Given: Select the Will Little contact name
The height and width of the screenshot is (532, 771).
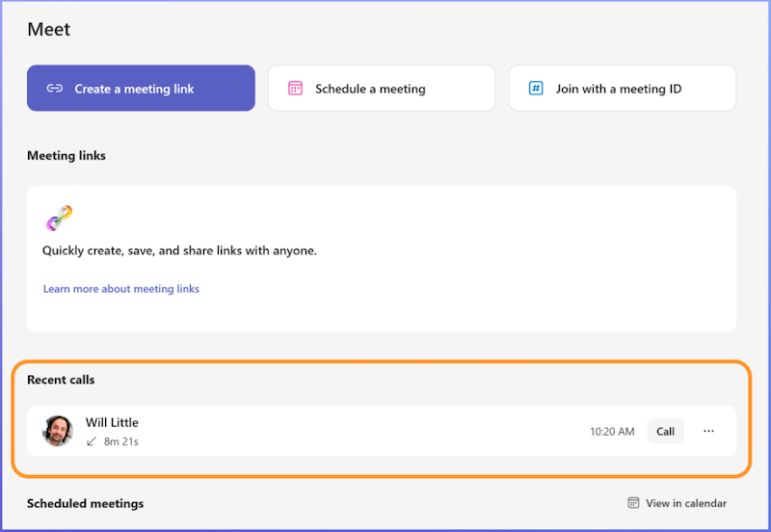Looking at the screenshot, I should [112, 422].
